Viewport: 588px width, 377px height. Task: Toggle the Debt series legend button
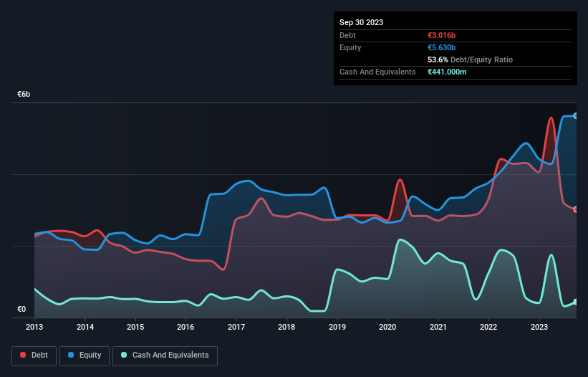(x=34, y=355)
